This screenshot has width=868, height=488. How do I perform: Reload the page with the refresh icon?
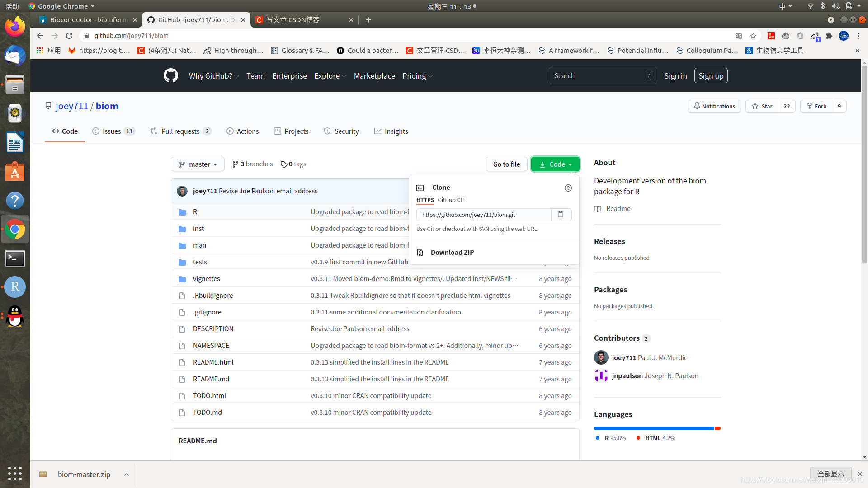(69, 36)
